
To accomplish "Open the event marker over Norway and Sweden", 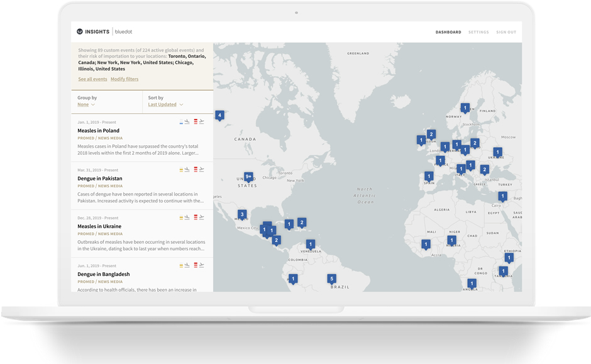I will (465, 108).
